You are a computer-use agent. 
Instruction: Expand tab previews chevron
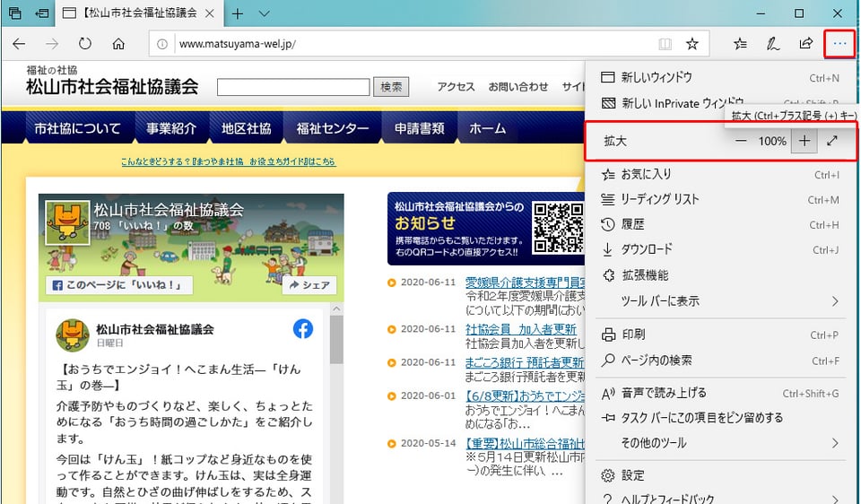coord(264,13)
